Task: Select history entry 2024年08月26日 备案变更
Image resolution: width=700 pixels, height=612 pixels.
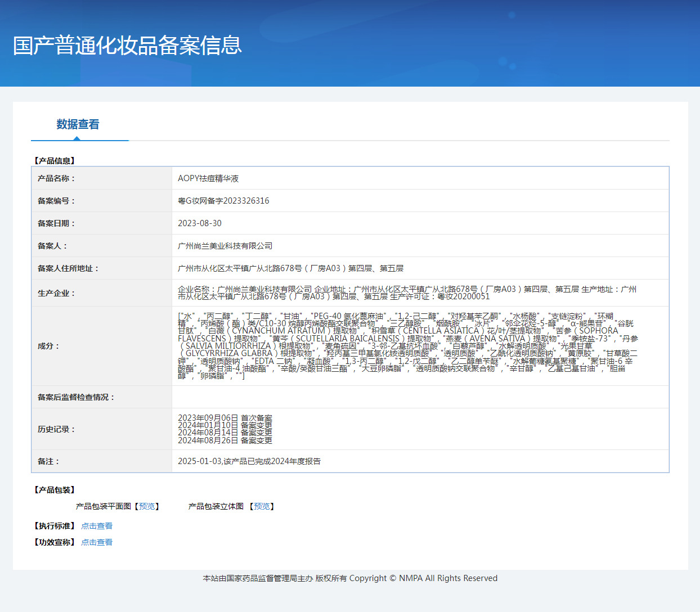Action: (225, 440)
